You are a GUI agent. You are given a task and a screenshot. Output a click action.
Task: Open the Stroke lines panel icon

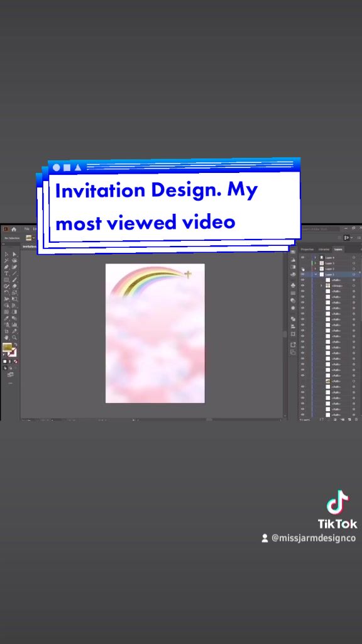click(x=293, y=293)
